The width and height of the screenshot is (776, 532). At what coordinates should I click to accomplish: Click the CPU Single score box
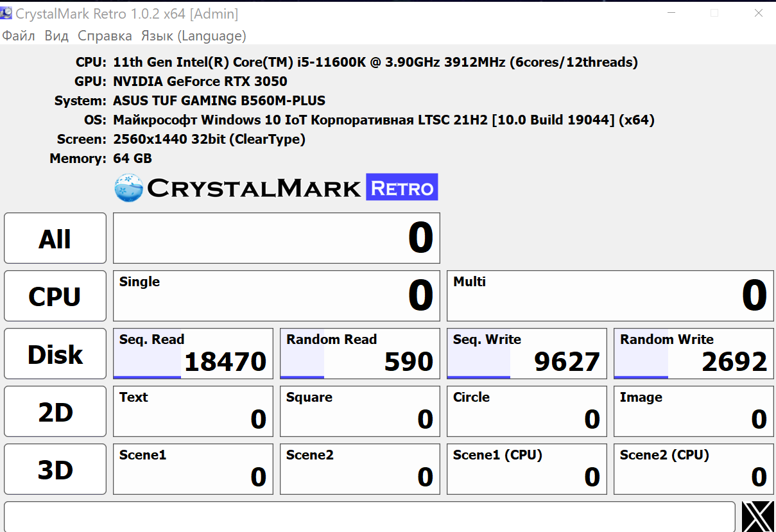(x=277, y=296)
